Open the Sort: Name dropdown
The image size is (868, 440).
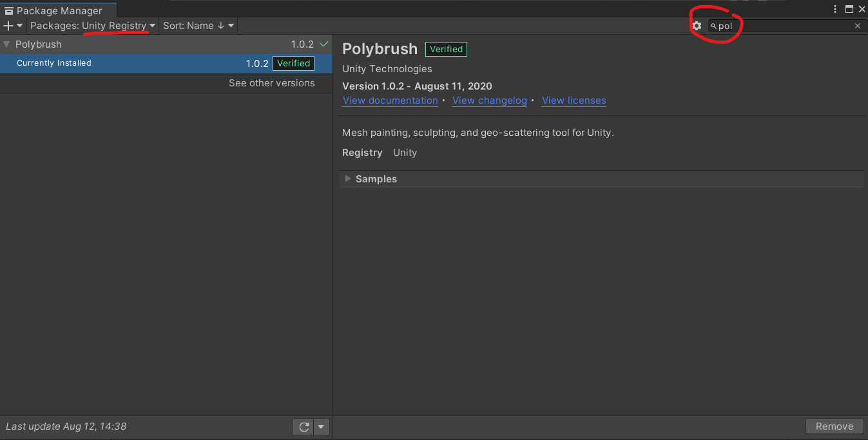tap(198, 26)
